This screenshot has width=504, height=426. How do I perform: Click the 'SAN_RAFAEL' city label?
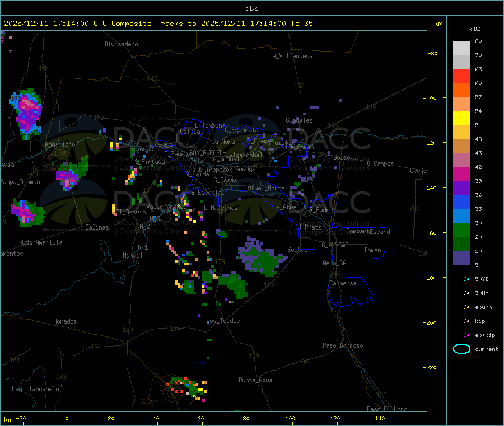pos(206,152)
